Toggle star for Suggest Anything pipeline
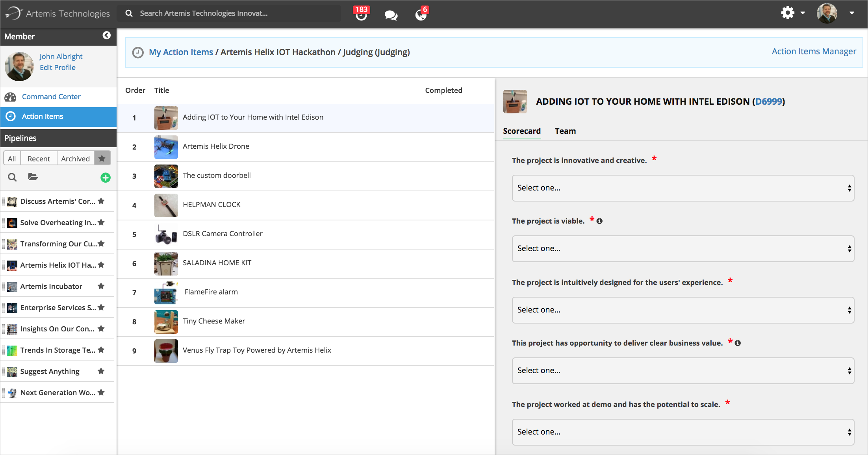This screenshot has height=455, width=868. pos(101,371)
